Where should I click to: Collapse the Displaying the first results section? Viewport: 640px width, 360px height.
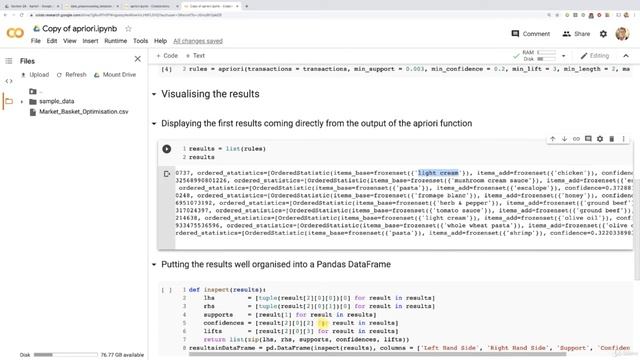pos(154,123)
